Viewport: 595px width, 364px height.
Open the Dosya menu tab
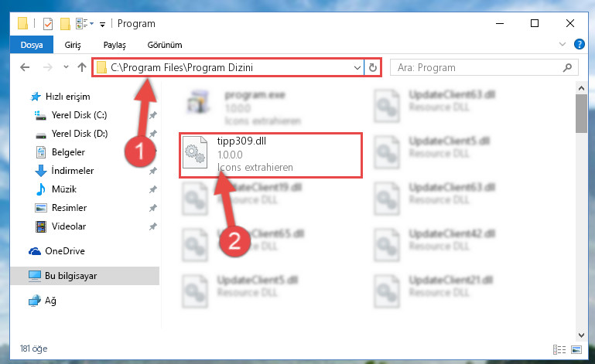[x=32, y=45]
